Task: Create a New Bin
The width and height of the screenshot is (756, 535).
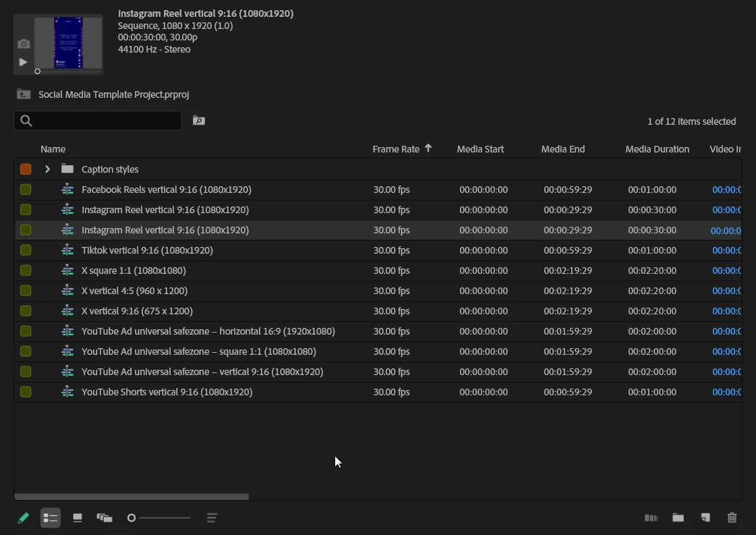Action: pyautogui.click(x=678, y=517)
